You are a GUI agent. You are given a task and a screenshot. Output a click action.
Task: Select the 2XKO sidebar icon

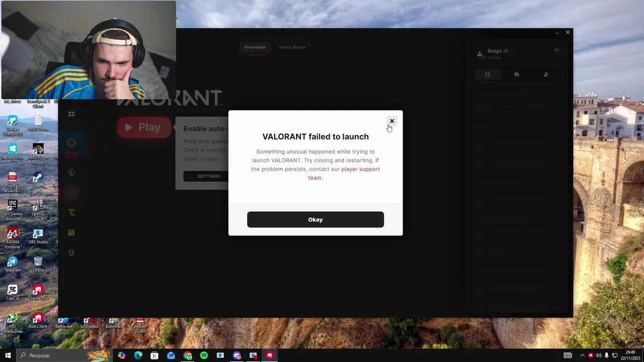(71, 233)
